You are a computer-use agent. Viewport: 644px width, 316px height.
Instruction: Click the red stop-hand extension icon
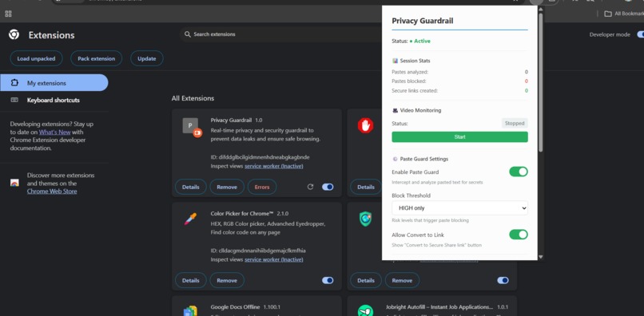pos(365,125)
